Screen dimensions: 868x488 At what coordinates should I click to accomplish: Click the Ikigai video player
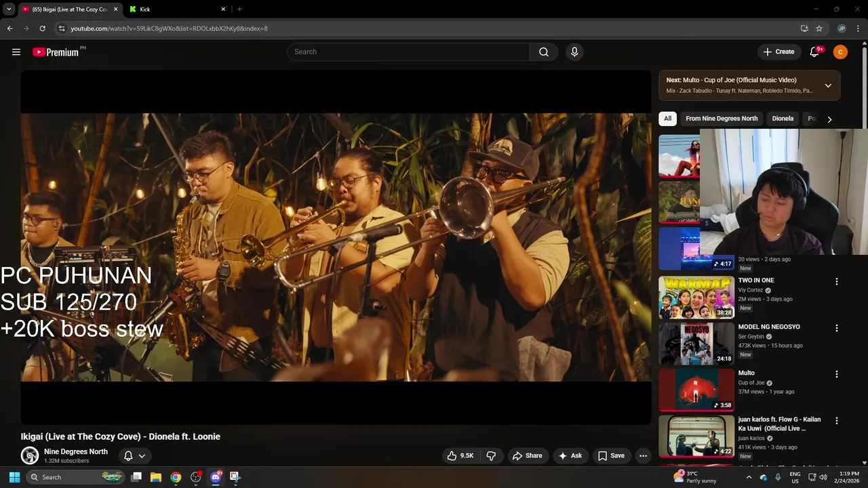pyautogui.click(x=336, y=247)
